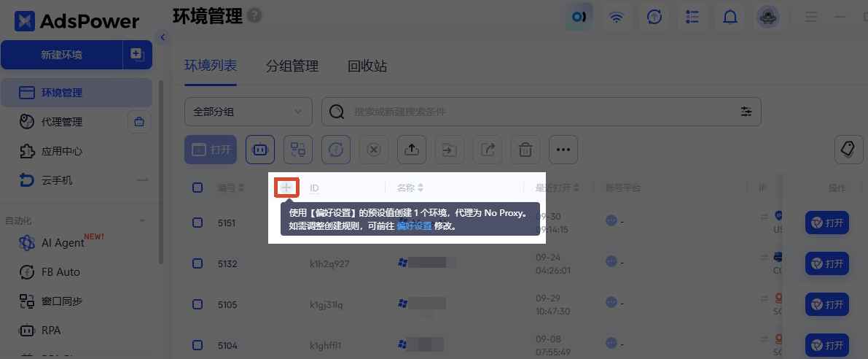Click 打开 button for row 5151
This screenshot has height=359, width=868.
[826, 223]
